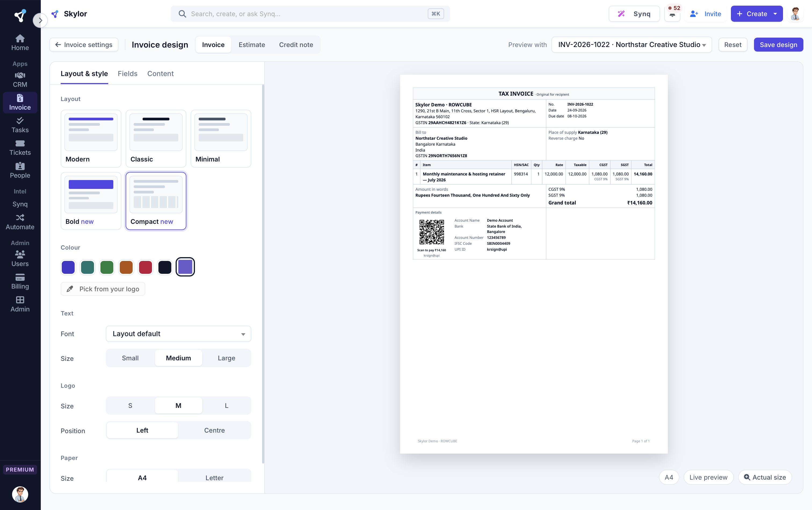The width and height of the screenshot is (812, 510).
Task: Select the Estimate document tab
Action: point(252,45)
